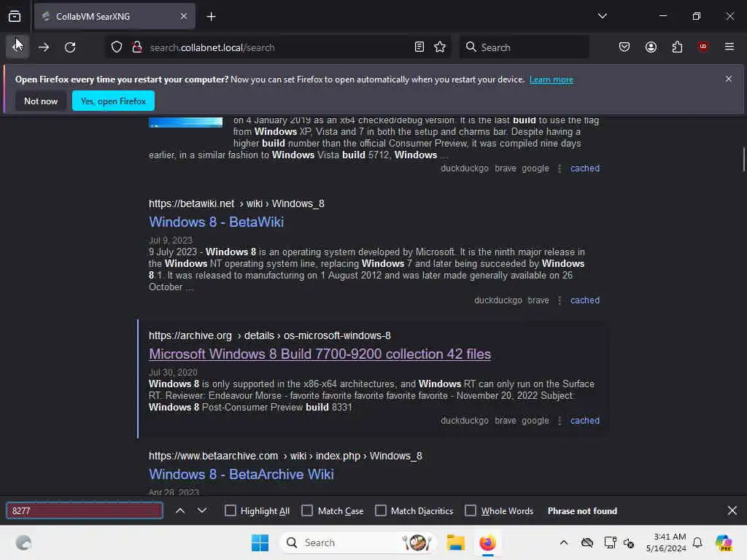
Task: Switch to the CollabVM SearXNG tab
Action: coord(115,17)
